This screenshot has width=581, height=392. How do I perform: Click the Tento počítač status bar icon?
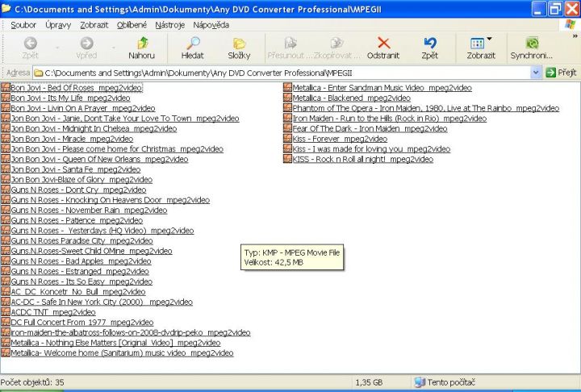tap(420, 382)
